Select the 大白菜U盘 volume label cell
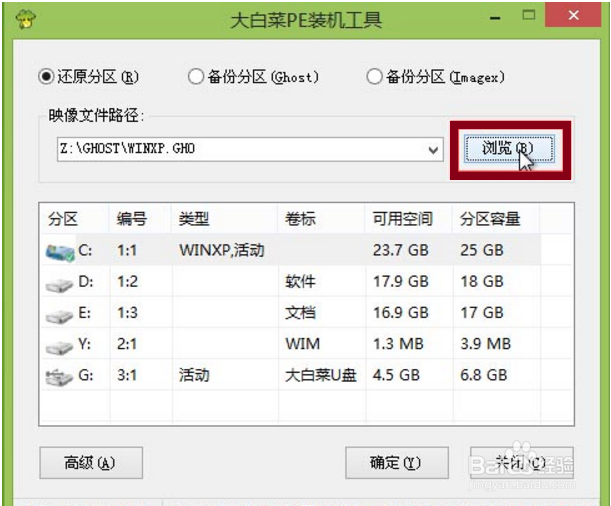The height and width of the screenshot is (506, 611). (x=321, y=375)
